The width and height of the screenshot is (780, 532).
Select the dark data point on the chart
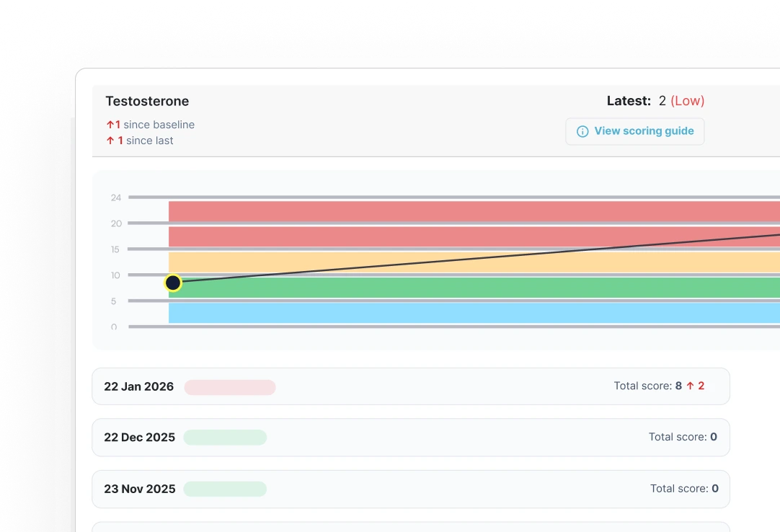point(173,283)
